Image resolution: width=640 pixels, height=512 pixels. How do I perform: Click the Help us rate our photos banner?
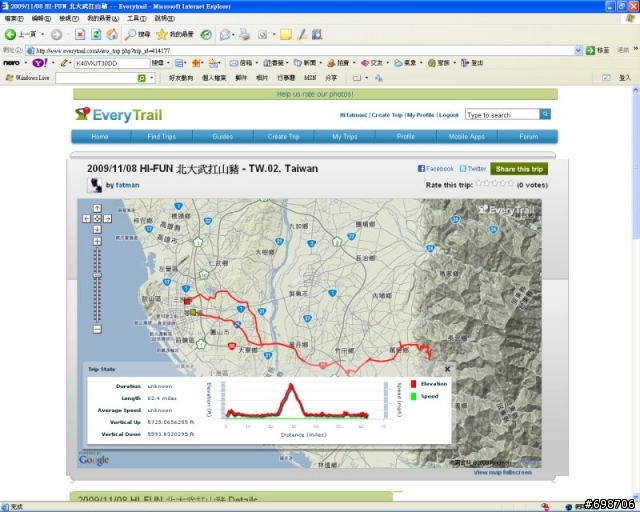(315, 94)
